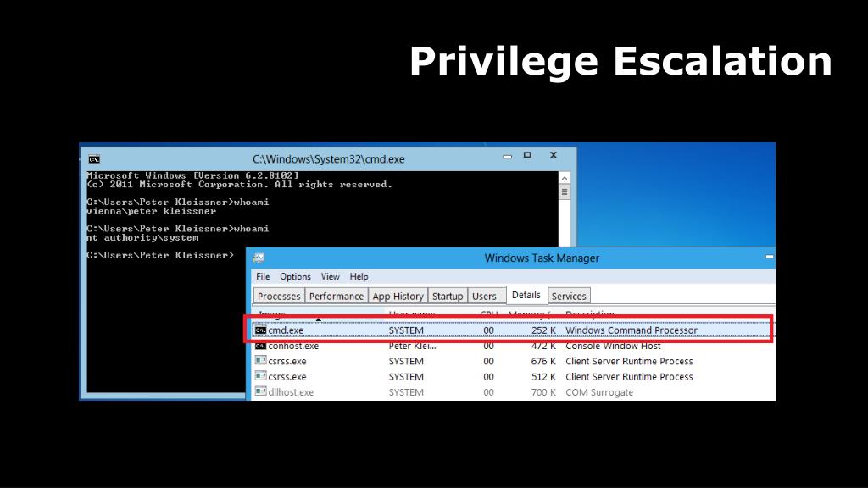Click the csrss.exe name using 676 K

pyautogui.click(x=287, y=361)
